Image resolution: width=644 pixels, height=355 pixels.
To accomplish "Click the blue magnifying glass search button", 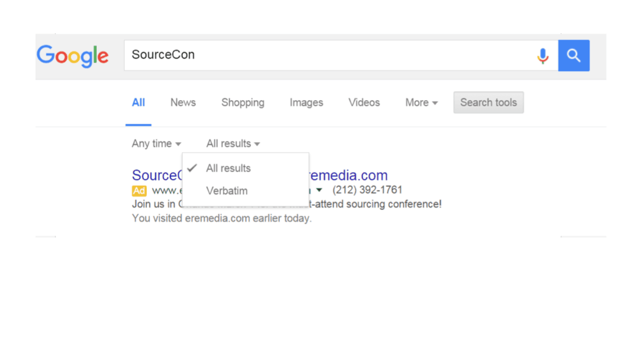I will coord(573,55).
